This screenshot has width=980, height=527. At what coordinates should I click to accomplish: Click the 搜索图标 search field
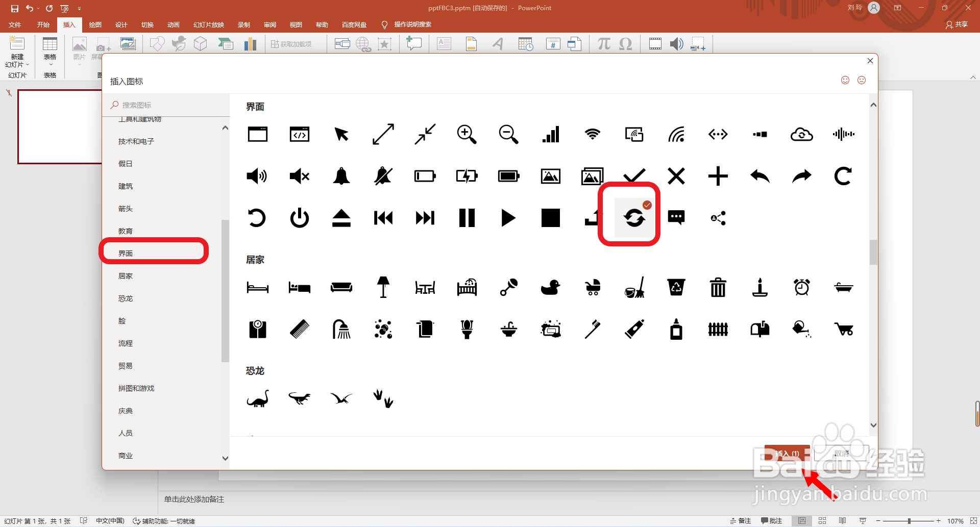click(x=166, y=105)
